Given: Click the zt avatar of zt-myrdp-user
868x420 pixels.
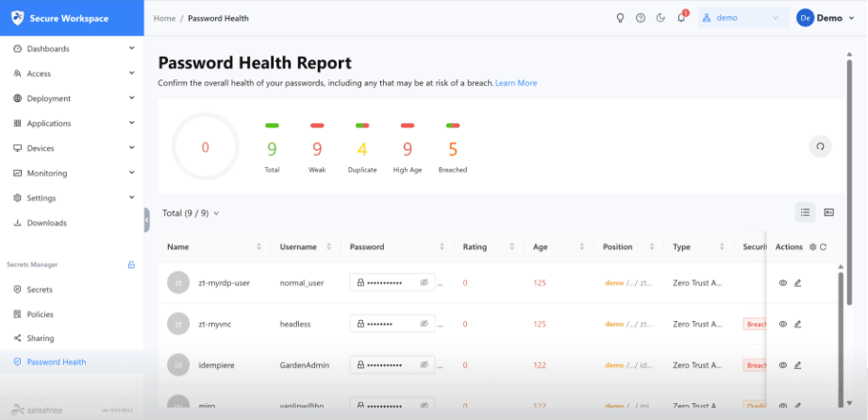Looking at the screenshot, I should (178, 282).
